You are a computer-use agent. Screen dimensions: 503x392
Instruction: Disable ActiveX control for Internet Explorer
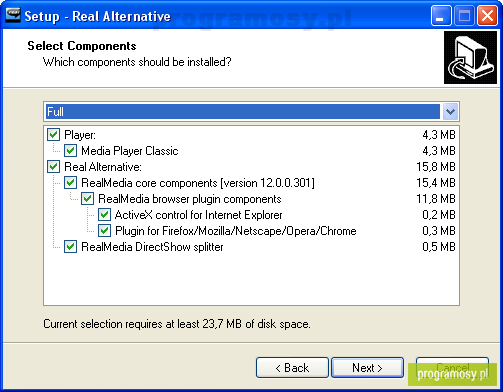[104, 215]
